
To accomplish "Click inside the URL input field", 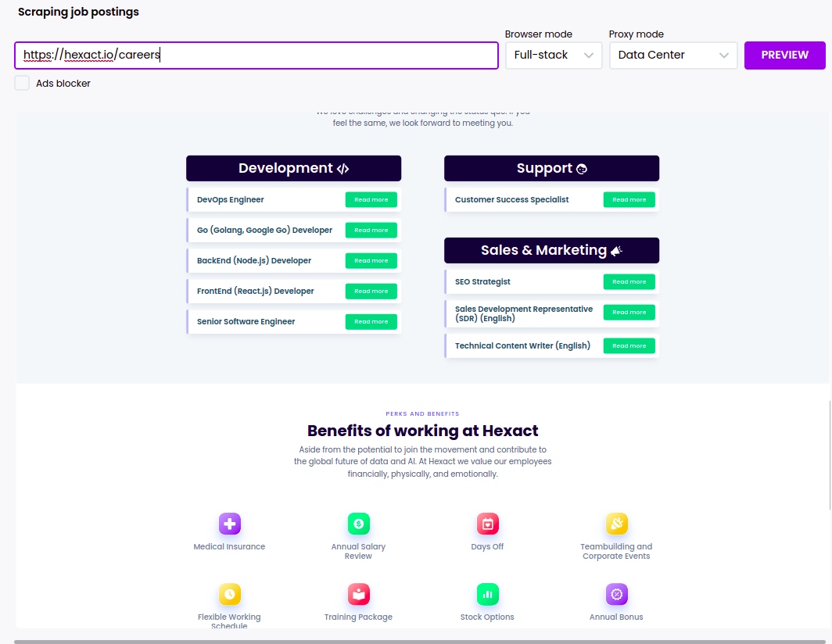I will pos(258,55).
